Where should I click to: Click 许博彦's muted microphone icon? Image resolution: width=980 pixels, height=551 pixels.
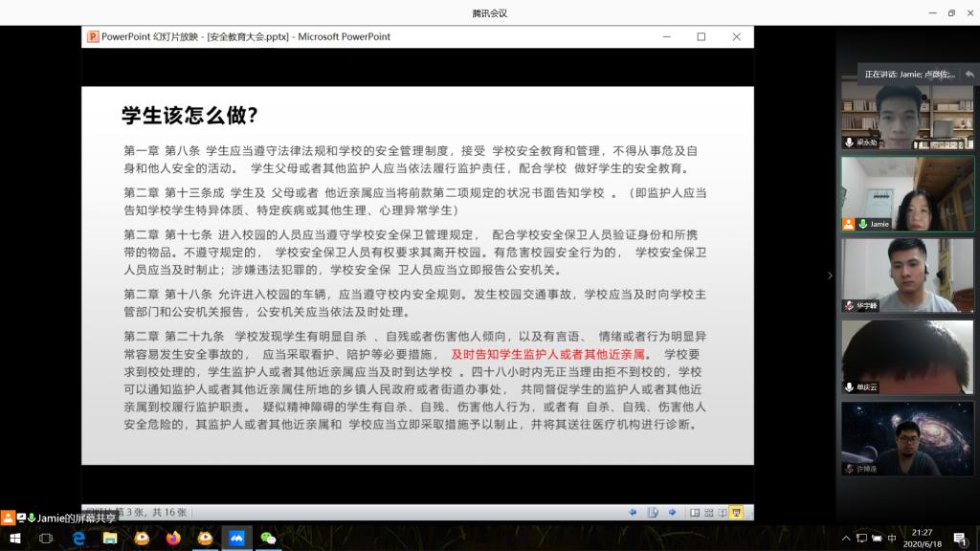tap(849, 469)
